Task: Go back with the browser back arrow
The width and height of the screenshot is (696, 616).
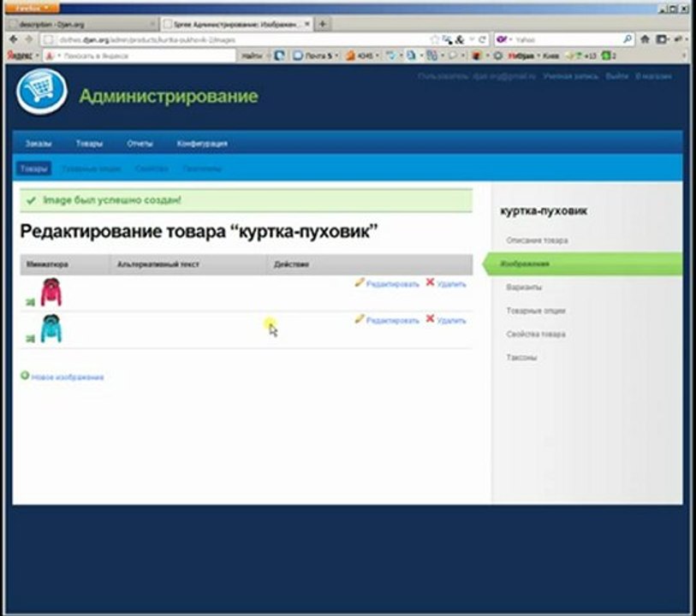Action: click(14, 39)
